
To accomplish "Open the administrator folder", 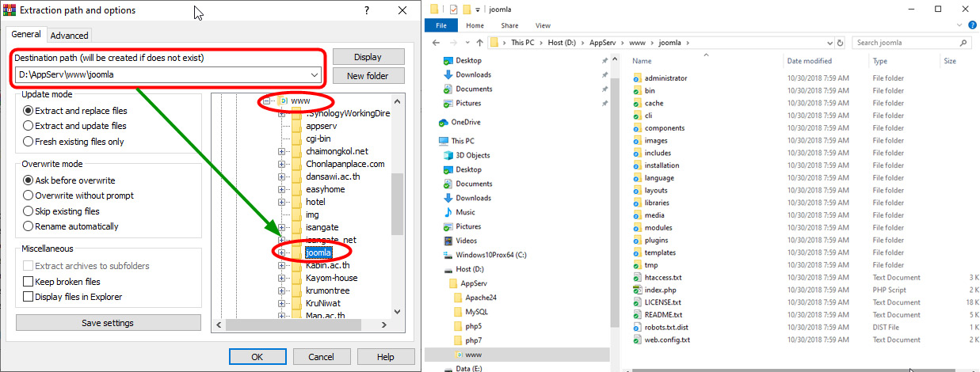I will click(x=665, y=78).
